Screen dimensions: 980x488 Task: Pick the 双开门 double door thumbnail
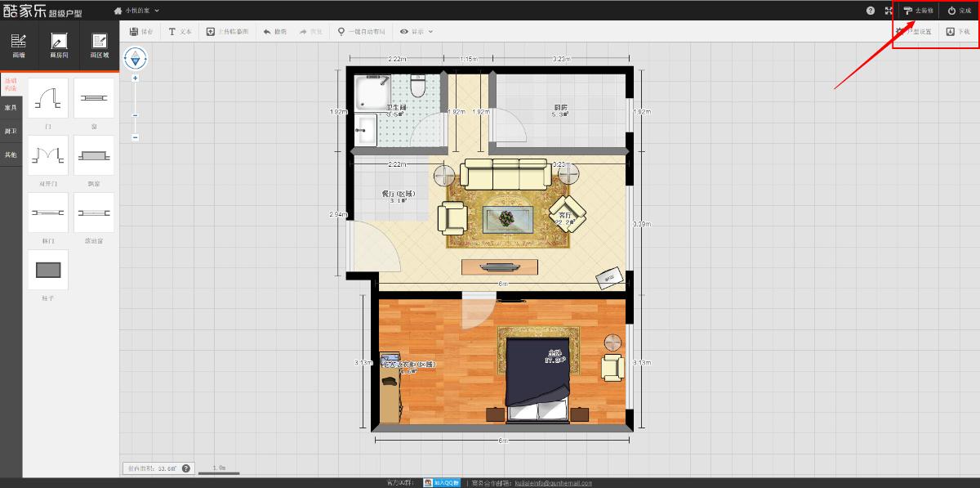[x=48, y=155]
